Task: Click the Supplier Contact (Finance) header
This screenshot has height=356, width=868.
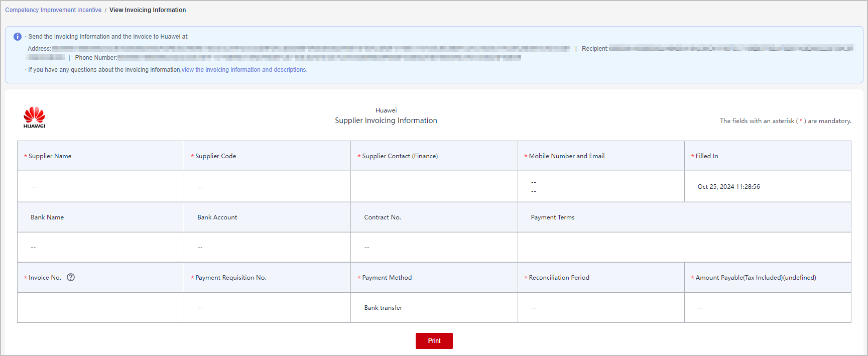Action: click(x=400, y=156)
